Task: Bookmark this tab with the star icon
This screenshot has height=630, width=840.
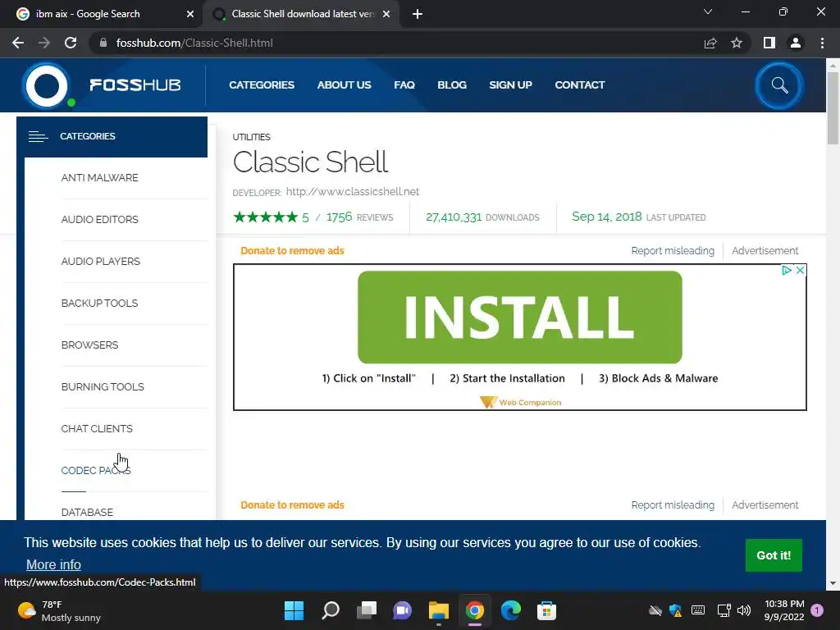Action: [x=737, y=43]
